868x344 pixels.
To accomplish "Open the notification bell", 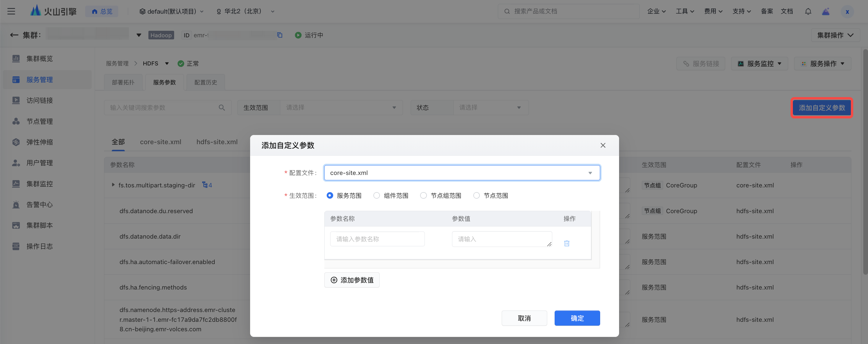I will coord(808,12).
